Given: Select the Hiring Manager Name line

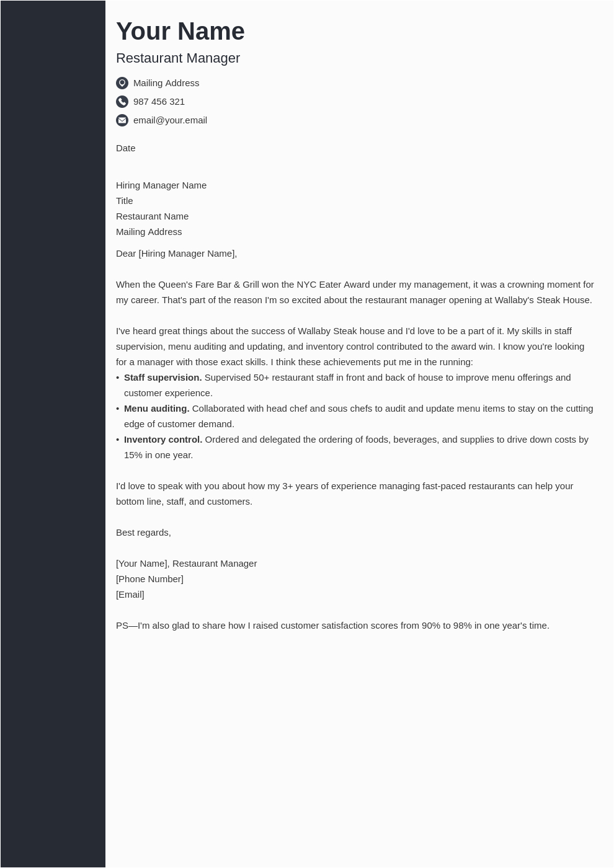Looking at the screenshot, I should click(161, 185).
